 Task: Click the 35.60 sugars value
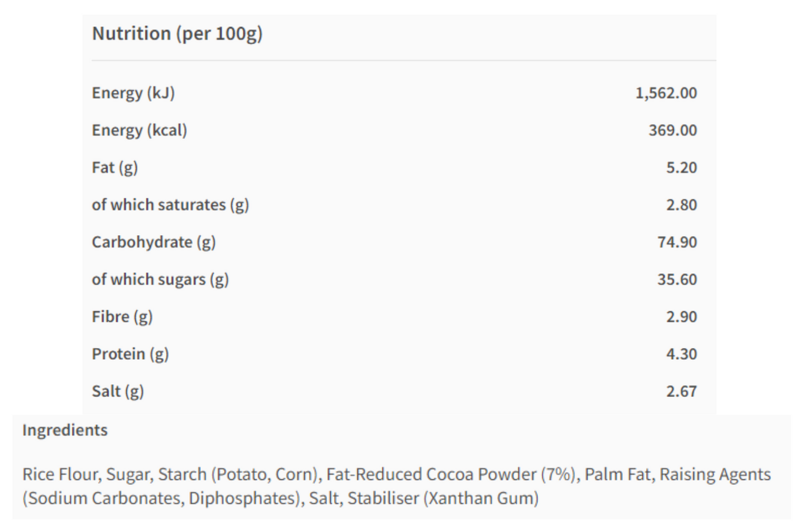point(677,279)
